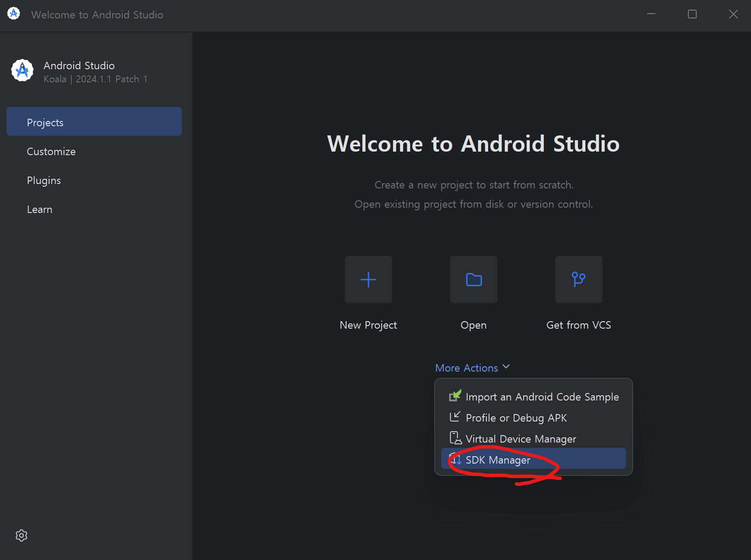Click the Get from VCS label
This screenshot has width=751, height=560.
[x=579, y=325]
